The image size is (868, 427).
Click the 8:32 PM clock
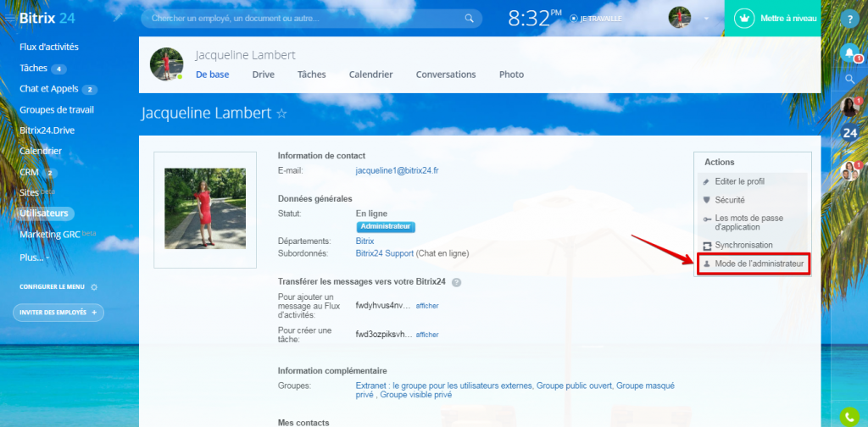(535, 19)
